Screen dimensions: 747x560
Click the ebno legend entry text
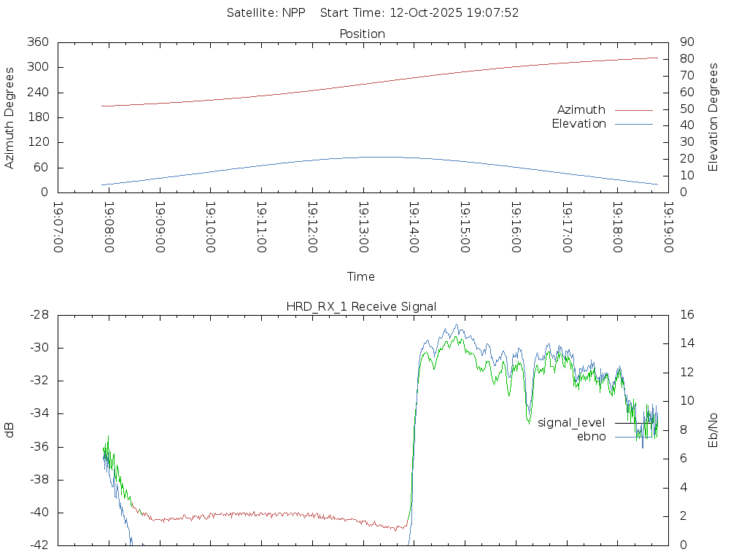click(x=591, y=437)
